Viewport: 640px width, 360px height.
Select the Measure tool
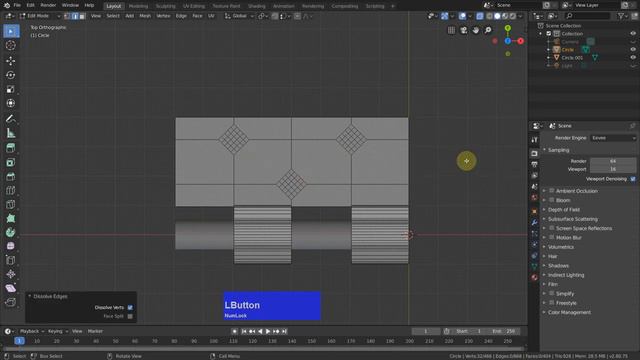coord(11,133)
